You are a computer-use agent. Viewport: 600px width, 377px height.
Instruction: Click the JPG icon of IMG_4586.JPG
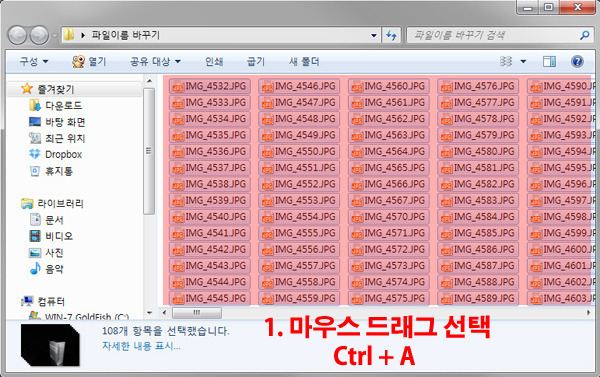click(447, 251)
